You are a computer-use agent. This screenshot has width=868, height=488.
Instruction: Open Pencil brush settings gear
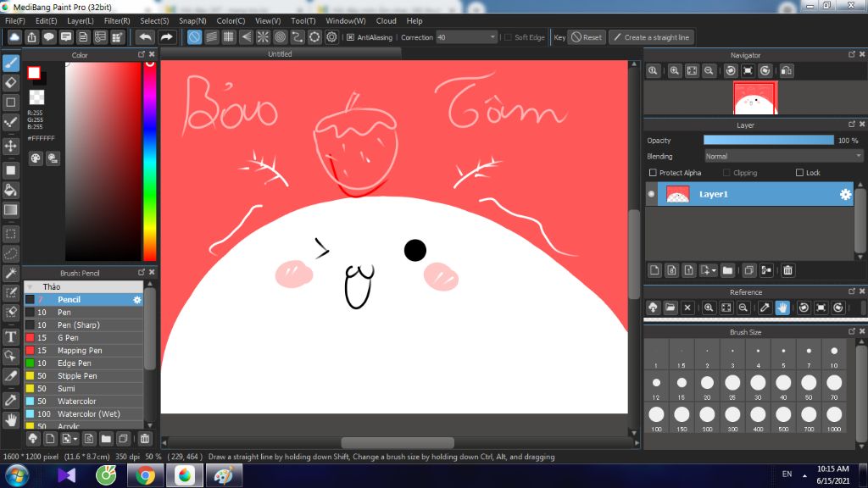(x=136, y=299)
